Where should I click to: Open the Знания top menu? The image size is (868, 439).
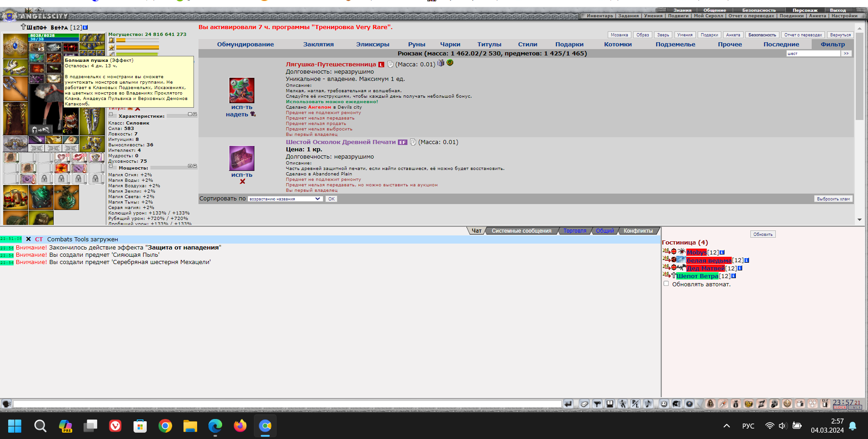pyautogui.click(x=682, y=10)
